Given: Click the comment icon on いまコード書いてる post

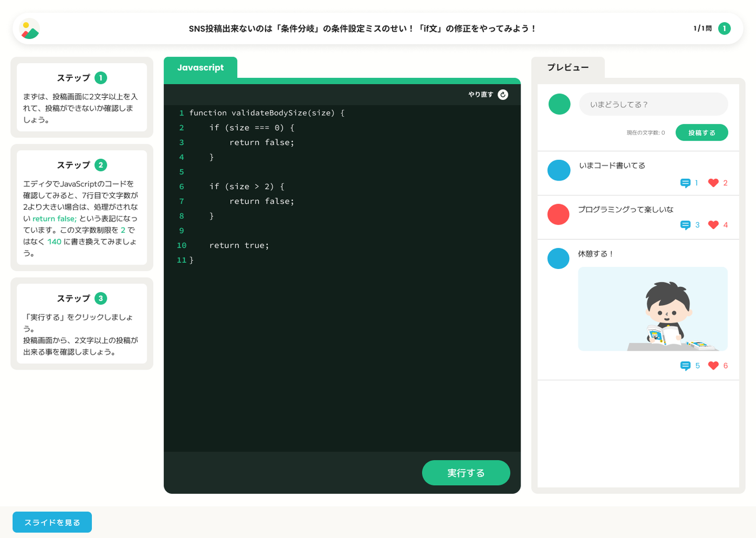Looking at the screenshot, I should [x=685, y=183].
